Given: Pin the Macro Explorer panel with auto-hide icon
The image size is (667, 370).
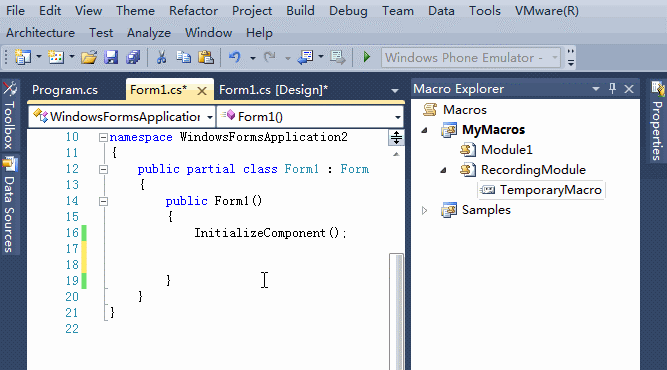Looking at the screenshot, I should 612,88.
